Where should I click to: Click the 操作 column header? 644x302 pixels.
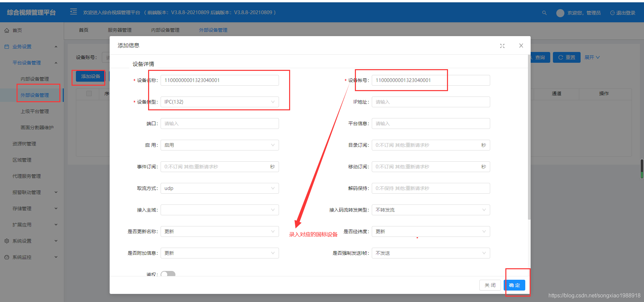604,93
